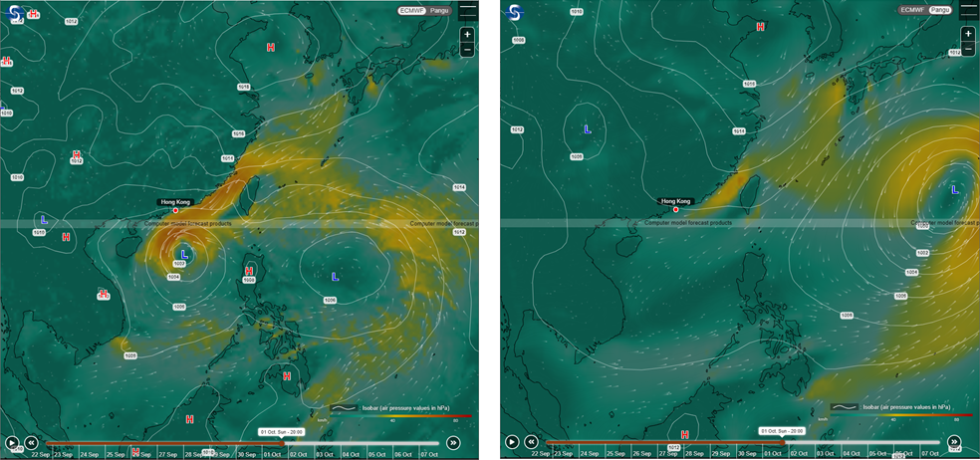
Task: Step back in time on right map
Action: (532, 442)
